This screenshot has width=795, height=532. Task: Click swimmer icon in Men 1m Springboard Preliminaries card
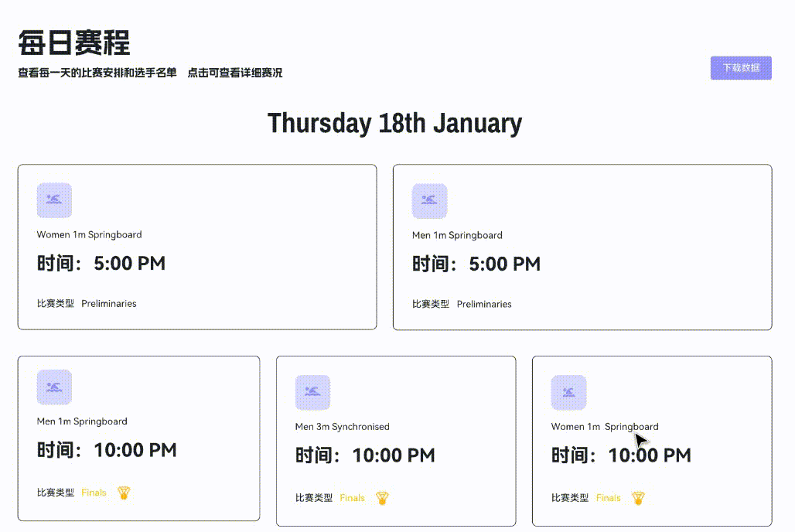429,201
